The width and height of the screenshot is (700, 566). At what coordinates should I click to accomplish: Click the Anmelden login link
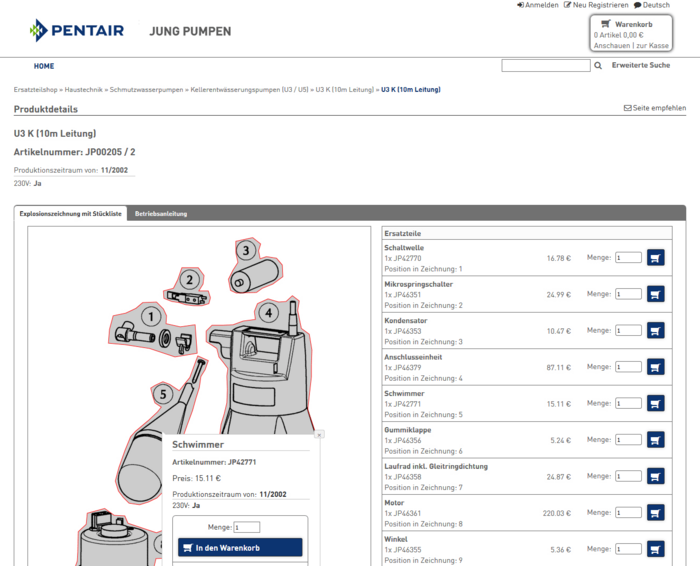point(538,5)
